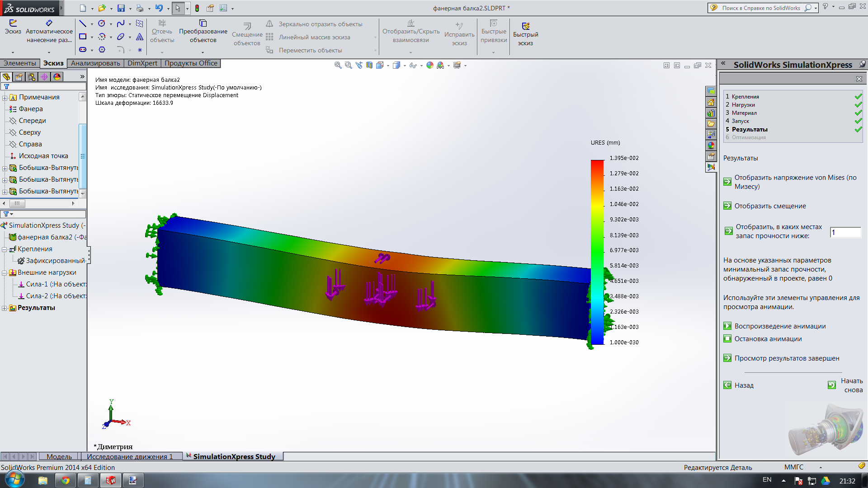Viewport: 868px width, 488px height.
Task: Open Chrome from the Windows taskbar
Action: coord(66,480)
